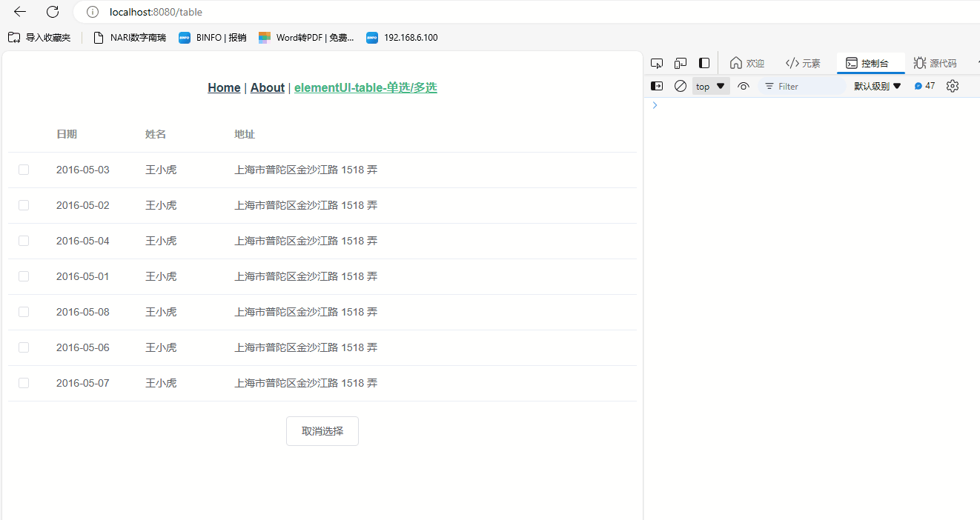Check row checkbox for 2016-05-02
Viewport: 980px width, 520px height.
(24, 205)
